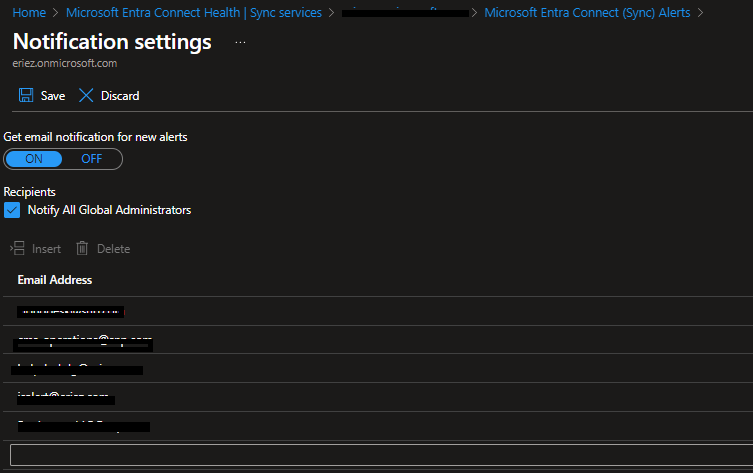The height and width of the screenshot is (473, 753).
Task: Click the Delete trash can icon
Action: point(82,248)
